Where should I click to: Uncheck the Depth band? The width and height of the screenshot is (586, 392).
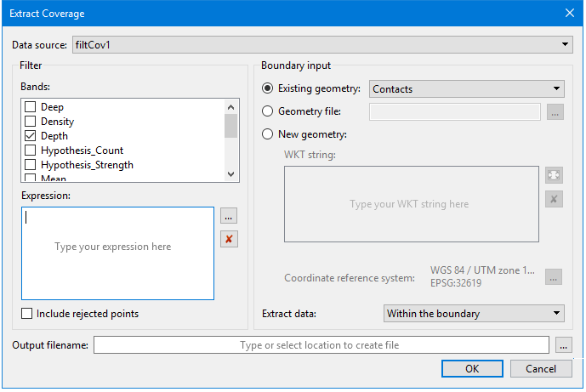[31, 136]
